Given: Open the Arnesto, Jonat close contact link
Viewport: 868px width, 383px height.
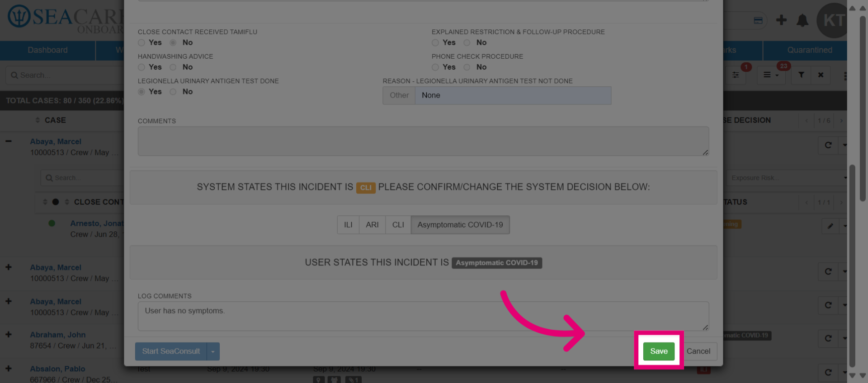Looking at the screenshot, I should tap(97, 223).
